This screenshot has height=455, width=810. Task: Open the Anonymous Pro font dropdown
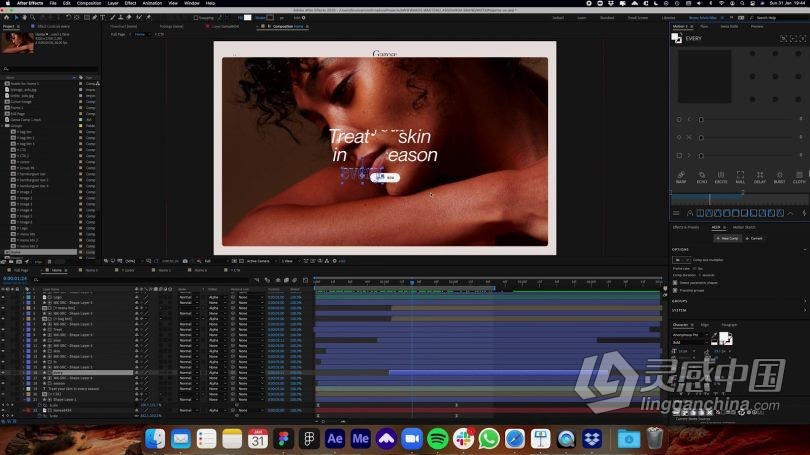pos(689,335)
